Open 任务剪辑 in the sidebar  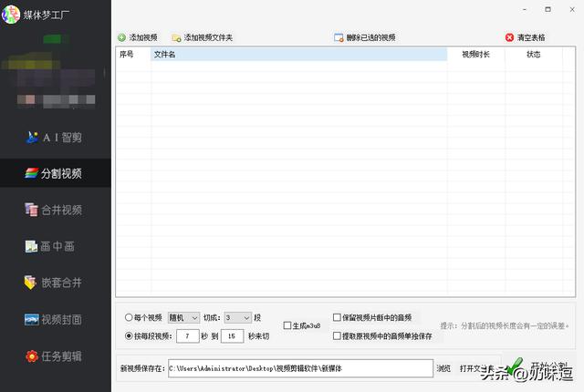tap(55, 356)
